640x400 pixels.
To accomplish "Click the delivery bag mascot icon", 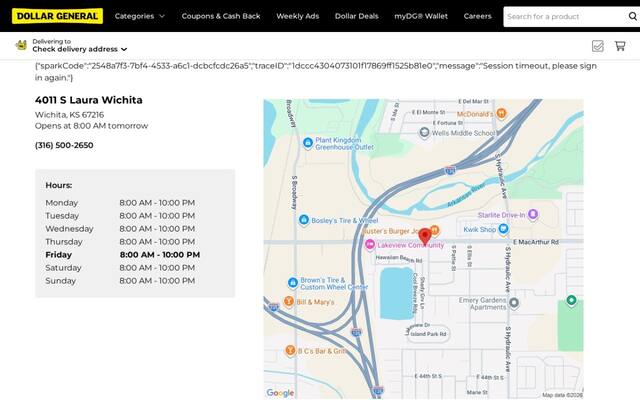I will point(21,45).
